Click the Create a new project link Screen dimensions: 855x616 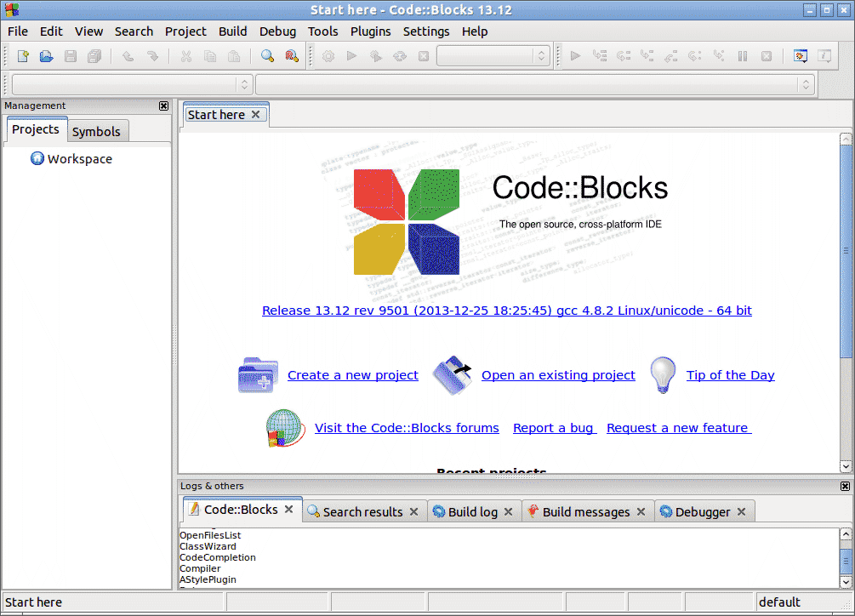point(352,375)
